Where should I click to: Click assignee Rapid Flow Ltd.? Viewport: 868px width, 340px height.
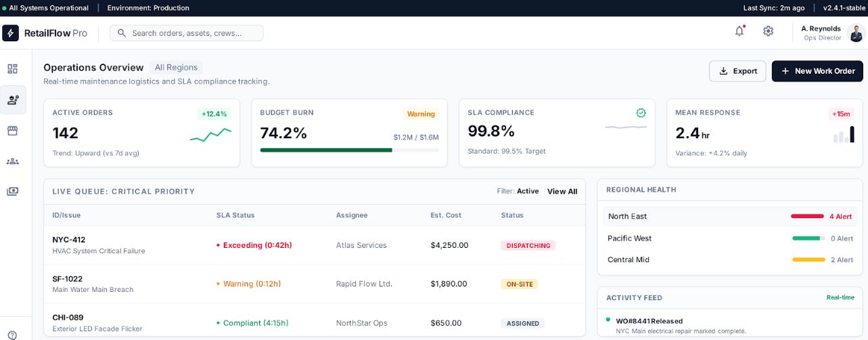coord(364,284)
